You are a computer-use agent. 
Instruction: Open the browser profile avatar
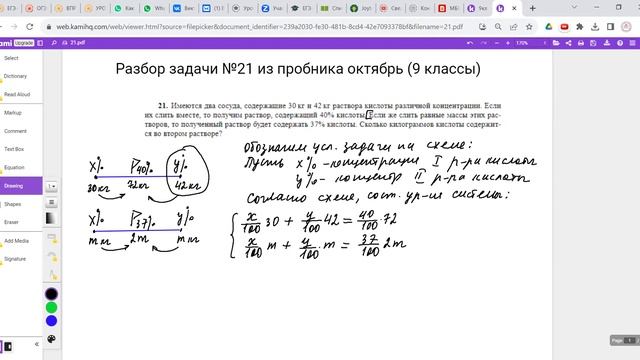[x=626, y=27]
